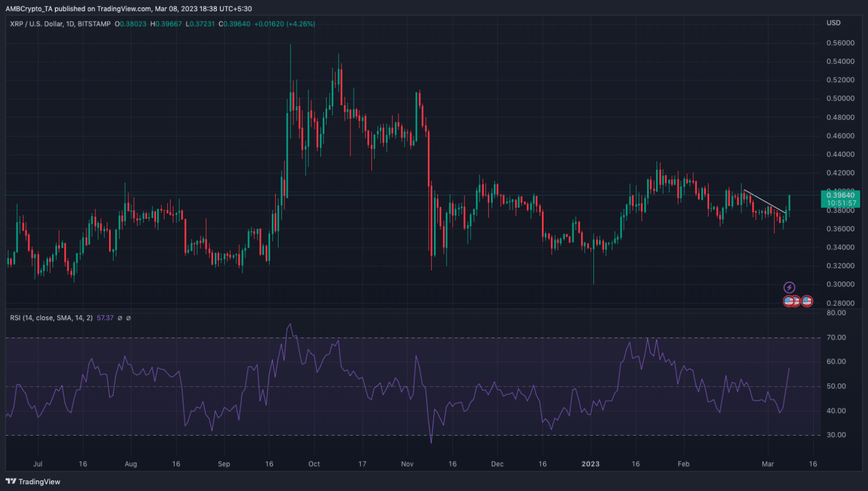Open settings via the first ø icon on RSI
This screenshot has height=491, width=868.
click(120, 318)
